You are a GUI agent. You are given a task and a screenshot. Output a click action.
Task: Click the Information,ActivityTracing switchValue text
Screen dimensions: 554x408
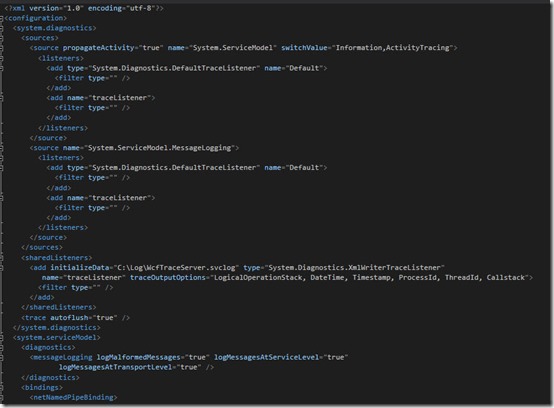(392, 48)
